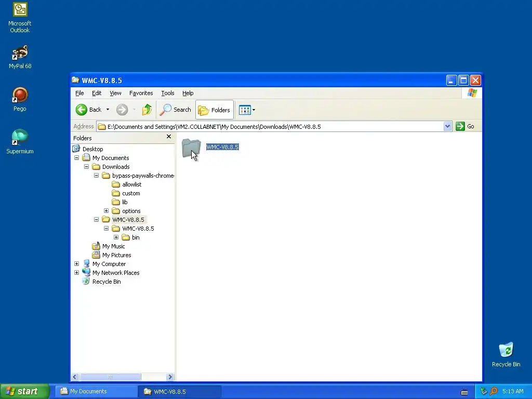
Task: Expand My Network Places node
Action: click(77, 272)
